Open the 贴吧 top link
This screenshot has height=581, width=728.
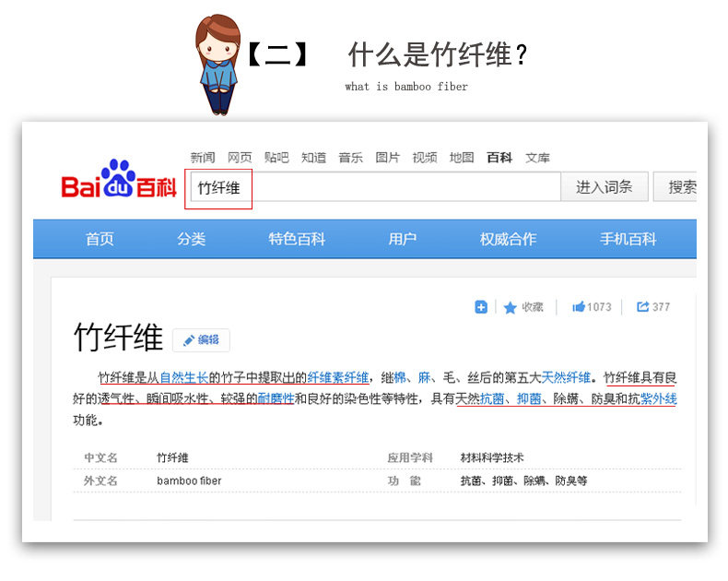(276, 158)
